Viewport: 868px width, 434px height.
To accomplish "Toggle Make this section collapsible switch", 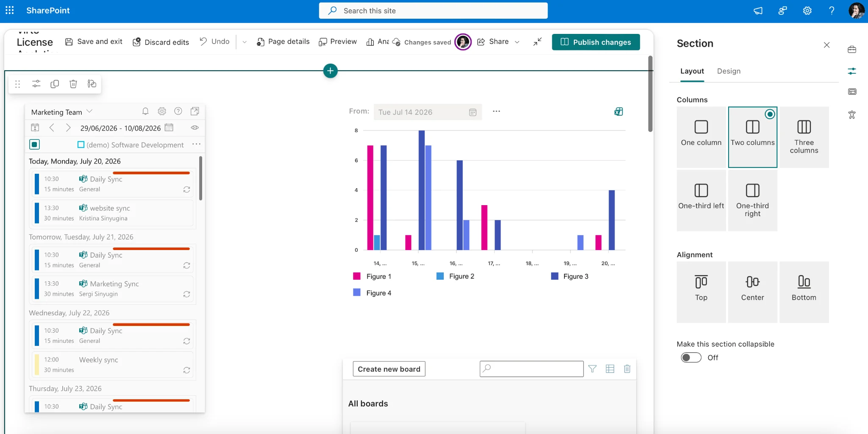I will 691,357.
